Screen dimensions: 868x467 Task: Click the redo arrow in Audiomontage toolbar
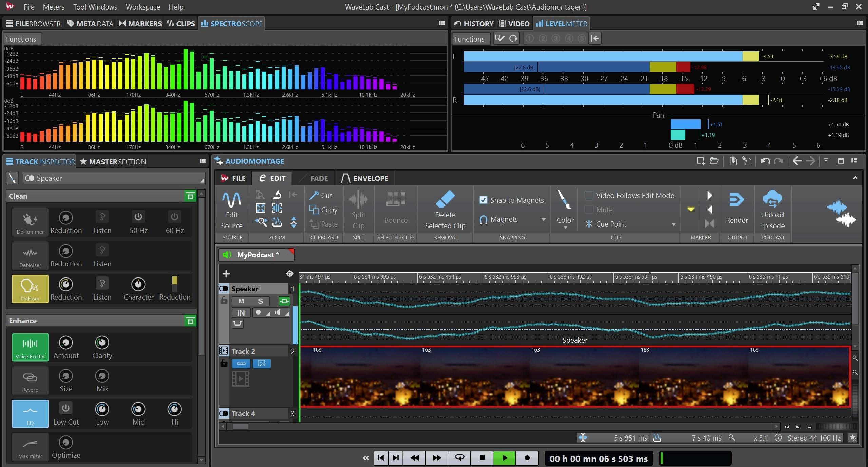(x=778, y=161)
